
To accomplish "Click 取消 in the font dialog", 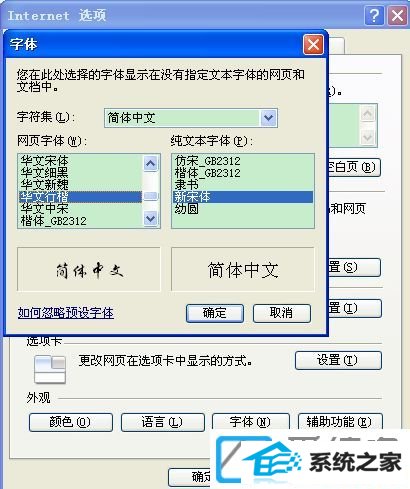I will point(282,313).
